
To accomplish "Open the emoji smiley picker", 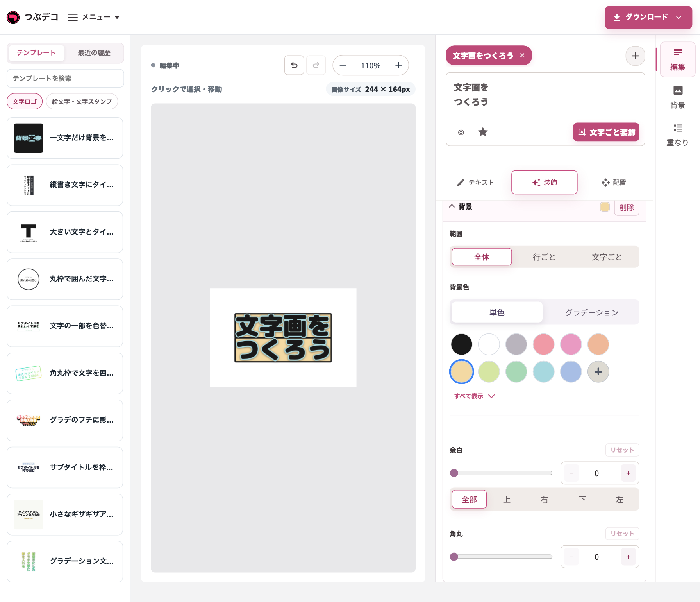I will tap(461, 132).
